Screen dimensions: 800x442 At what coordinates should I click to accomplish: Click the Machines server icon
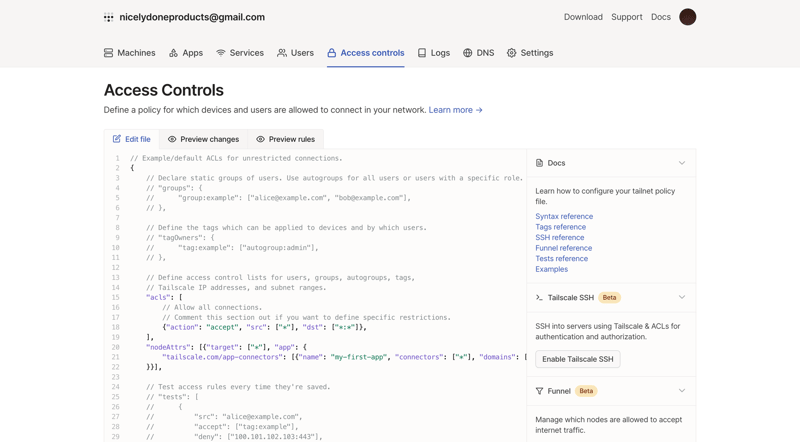(x=108, y=53)
